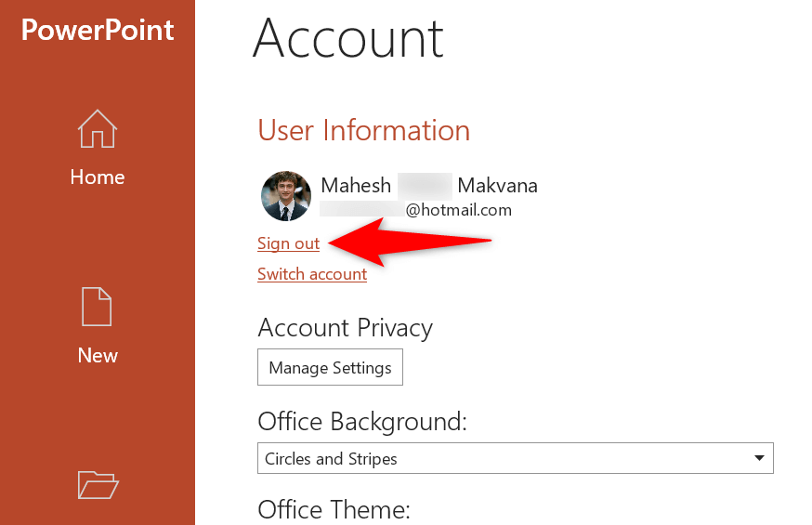Sign out of the account

[x=288, y=243]
